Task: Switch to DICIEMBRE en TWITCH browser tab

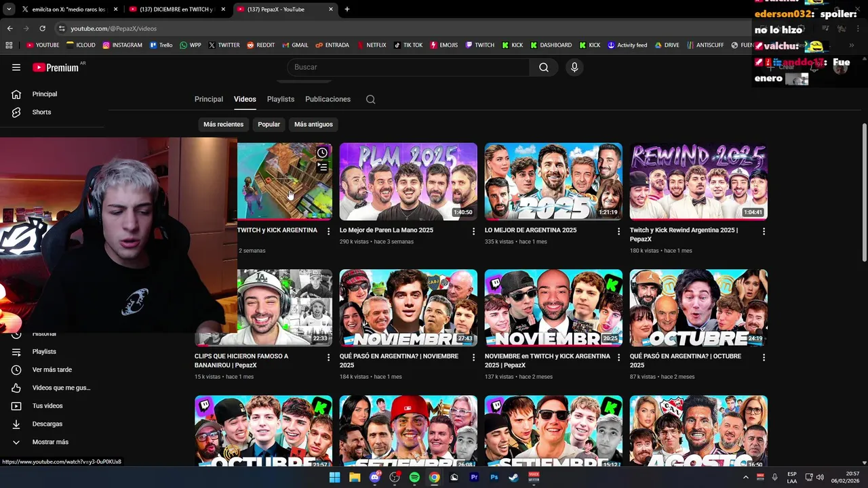Action: [176, 9]
